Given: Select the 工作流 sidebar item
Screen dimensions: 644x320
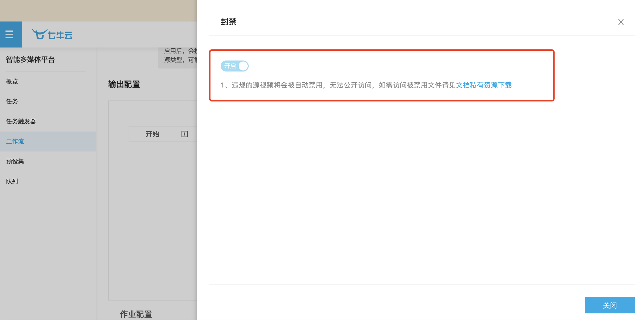Looking at the screenshot, I should tap(15, 141).
